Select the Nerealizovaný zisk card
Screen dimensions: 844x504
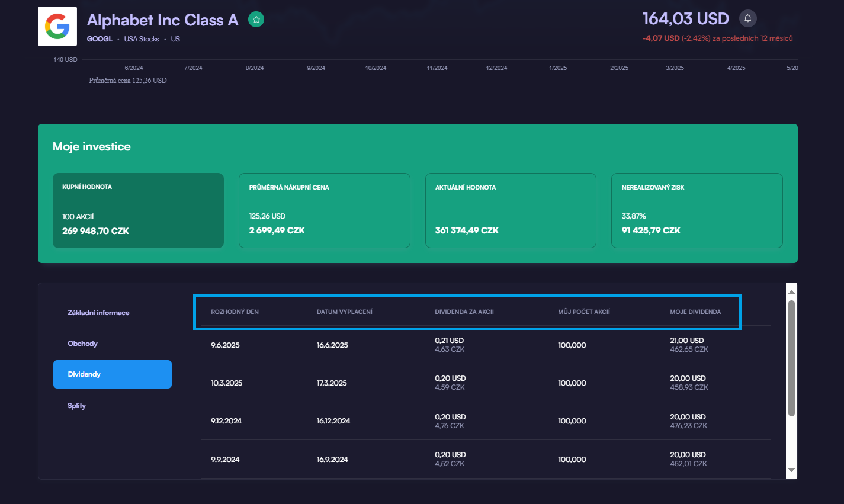coord(697,210)
